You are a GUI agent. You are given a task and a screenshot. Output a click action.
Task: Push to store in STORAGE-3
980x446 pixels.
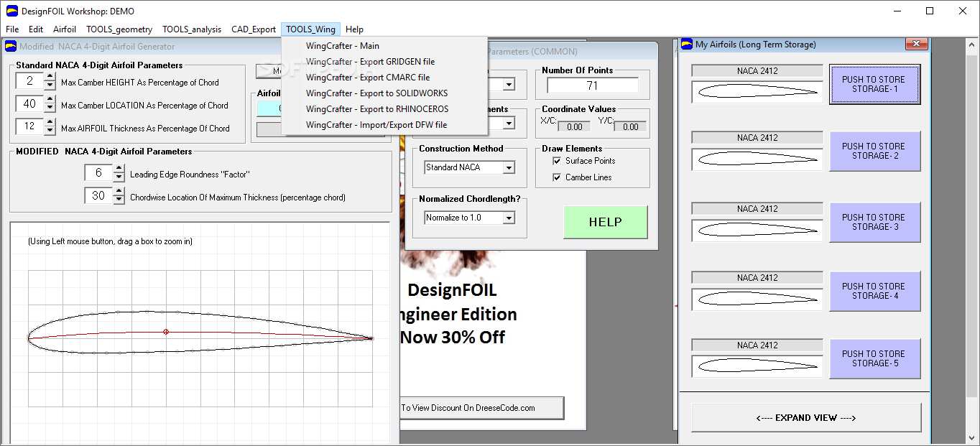(874, 222)
